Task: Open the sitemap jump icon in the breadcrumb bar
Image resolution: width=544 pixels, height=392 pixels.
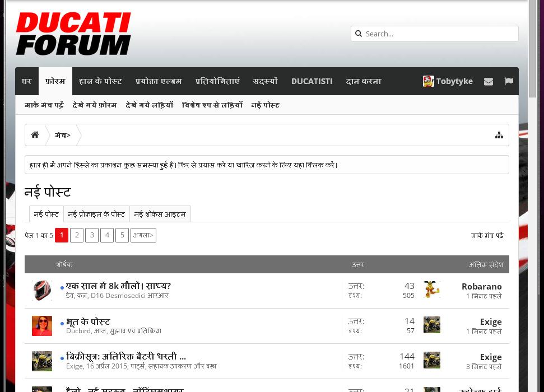Action: pos(499,135)
